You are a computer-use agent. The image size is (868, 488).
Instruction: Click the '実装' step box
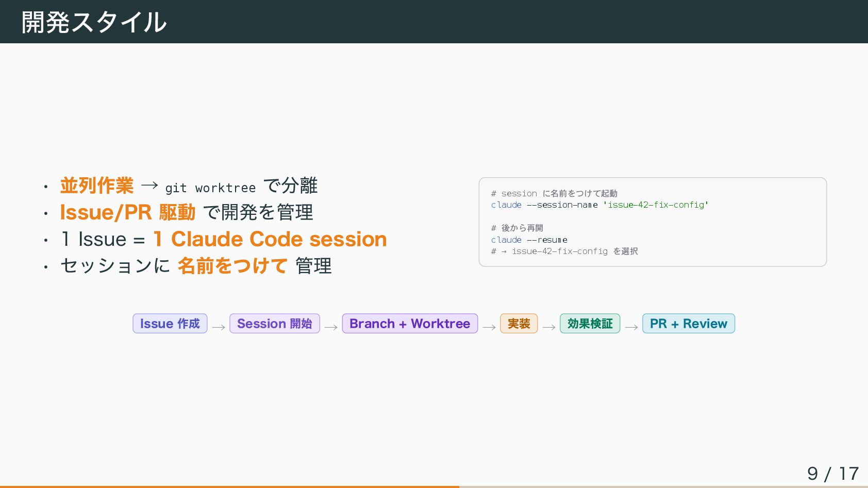[519, 324]
